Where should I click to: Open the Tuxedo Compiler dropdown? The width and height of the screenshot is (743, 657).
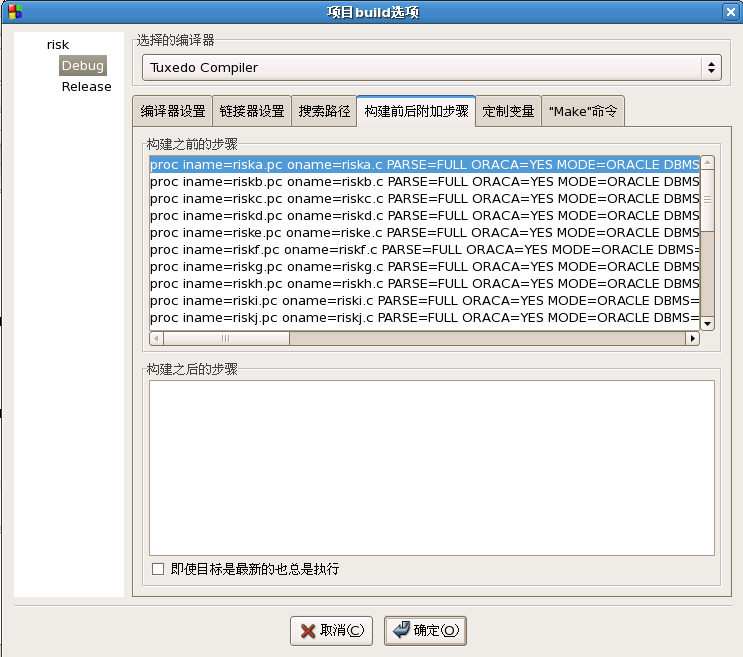pyautogui.click(x=431, y=67)
